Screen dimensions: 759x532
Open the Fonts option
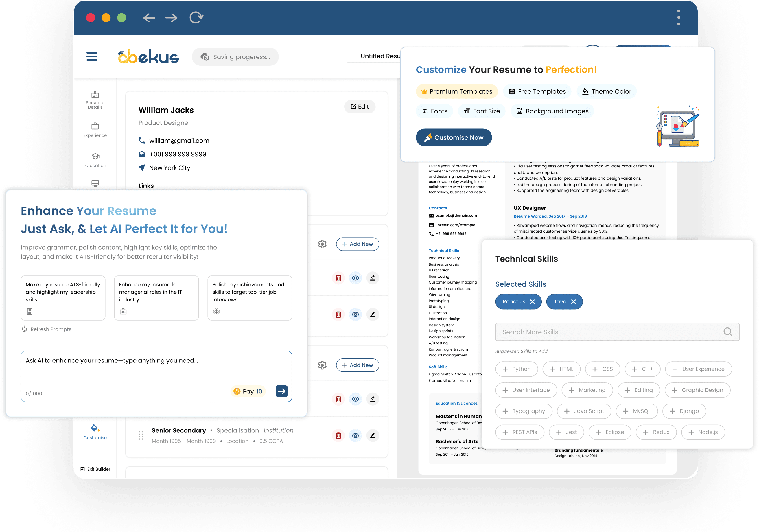click(435, 111)
